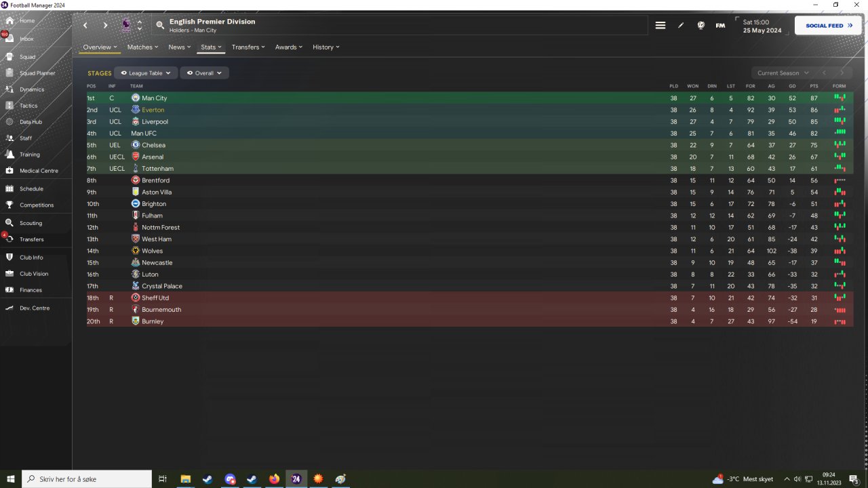Viewport: 868px width, 488px height.
Task: Go back with the left arrow
Action: pos(85,25)
